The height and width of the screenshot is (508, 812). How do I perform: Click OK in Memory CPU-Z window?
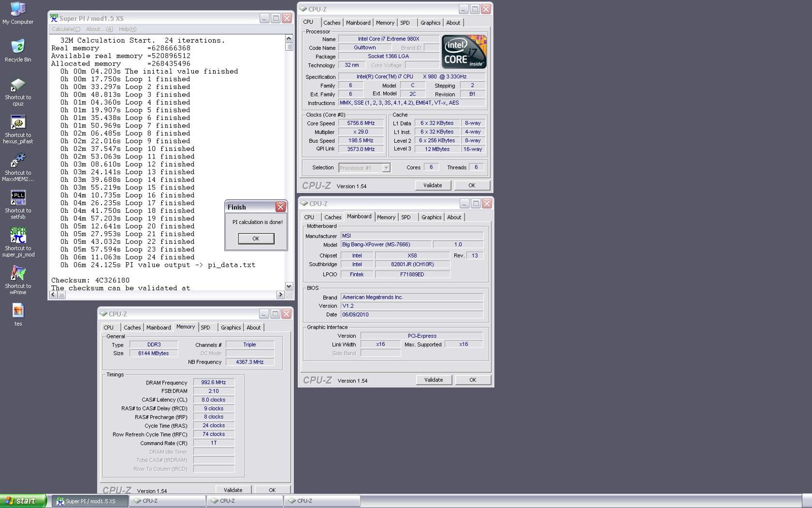273,490
